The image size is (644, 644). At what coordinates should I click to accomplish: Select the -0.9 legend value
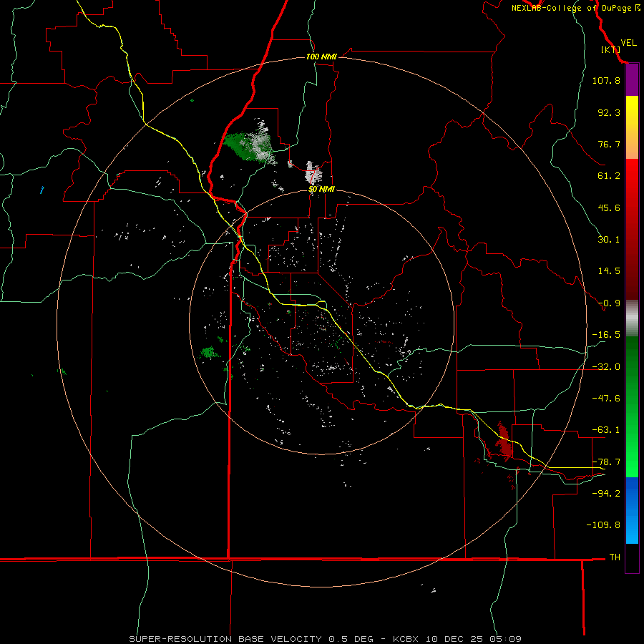click(x=609, y=303)
